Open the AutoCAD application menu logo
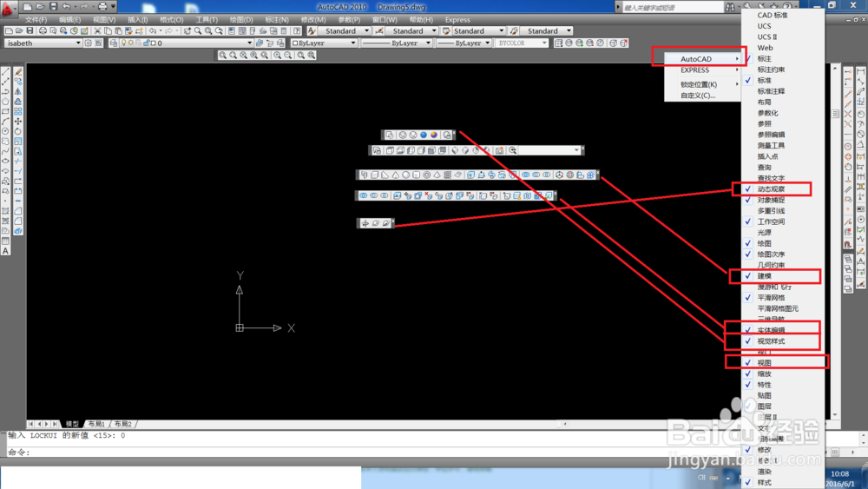This screenshot has height=489, width=868. pos(8,8)
